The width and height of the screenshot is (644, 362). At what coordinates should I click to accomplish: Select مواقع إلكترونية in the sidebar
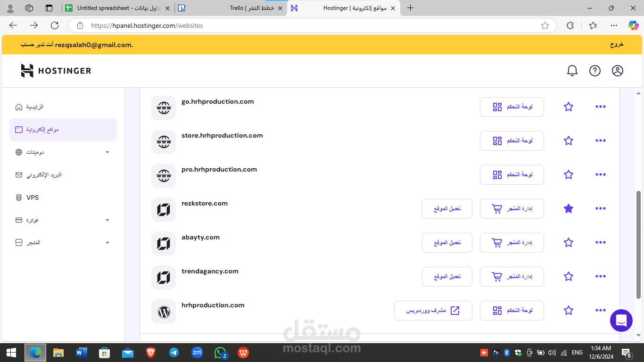[63, 130]
